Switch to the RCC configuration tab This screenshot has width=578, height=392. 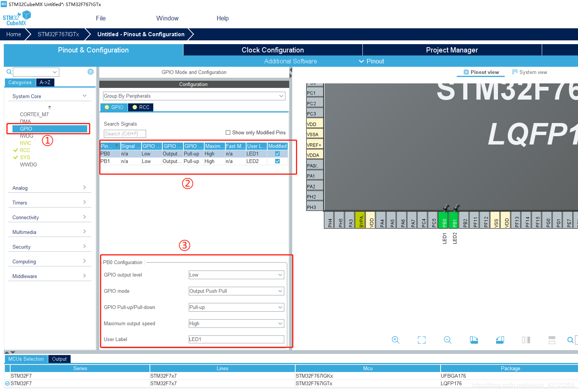pos(141,107)
